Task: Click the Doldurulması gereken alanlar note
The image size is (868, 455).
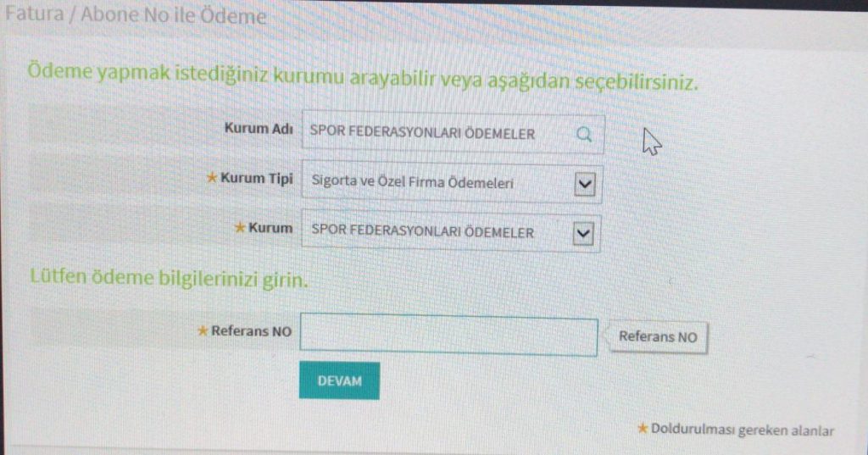Action: click(742, 430)
